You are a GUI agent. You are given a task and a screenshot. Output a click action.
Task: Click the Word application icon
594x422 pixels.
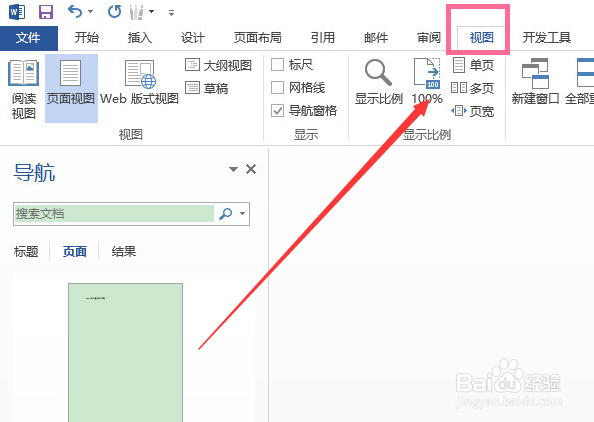tap(17, 12)
